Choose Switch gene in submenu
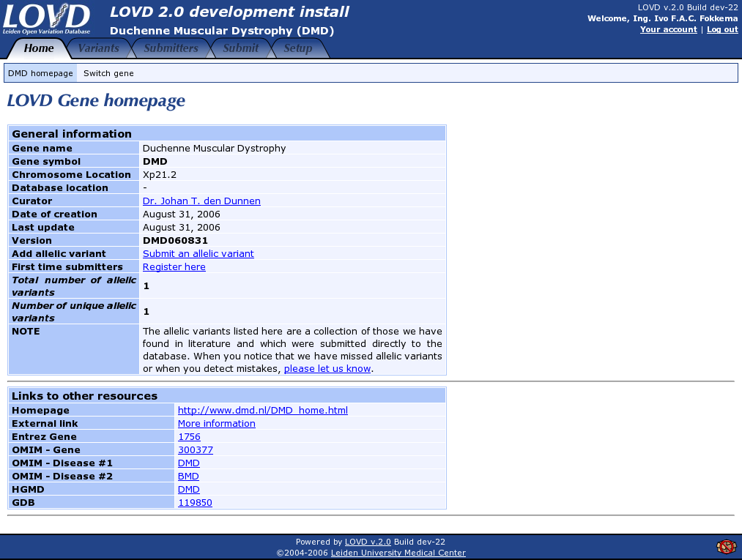The height and width of the screenshot is (560, 742). pos(109,73)
